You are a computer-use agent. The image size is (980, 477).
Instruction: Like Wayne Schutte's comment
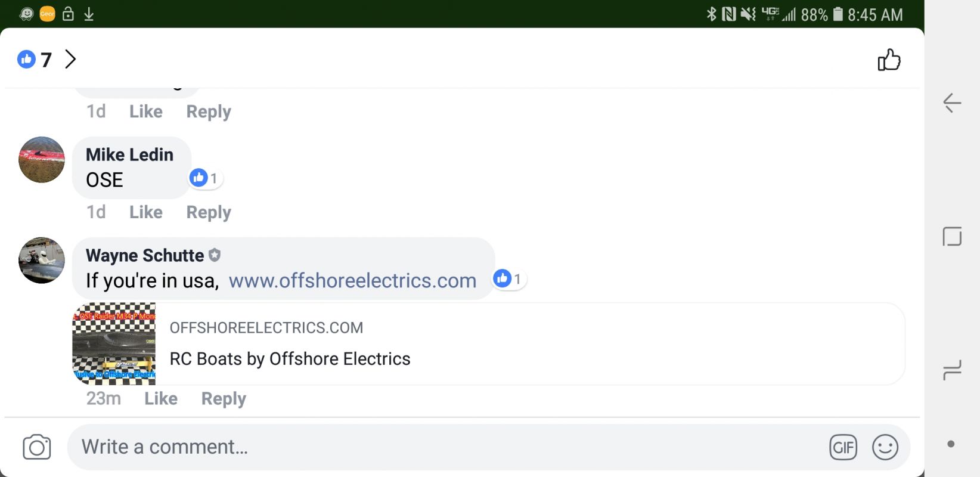point(161,398)
